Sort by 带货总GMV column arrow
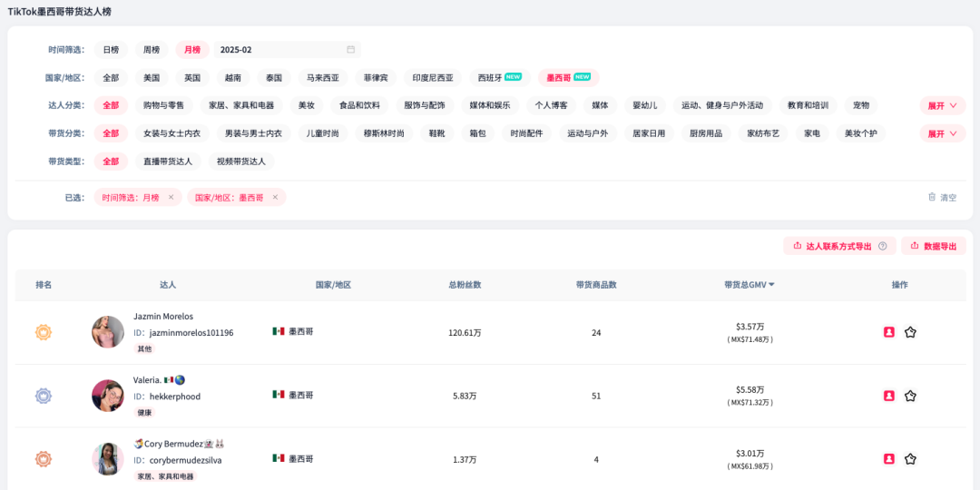The width and height of the screenshot is (980, 490). 772,285
